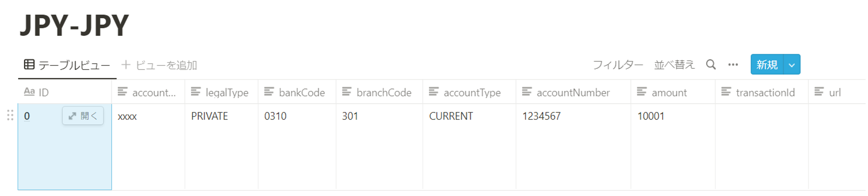Click the text icon on bankCode column
Image resolution: width=868 pixels, height=196 pixels.
pos(269,92)
